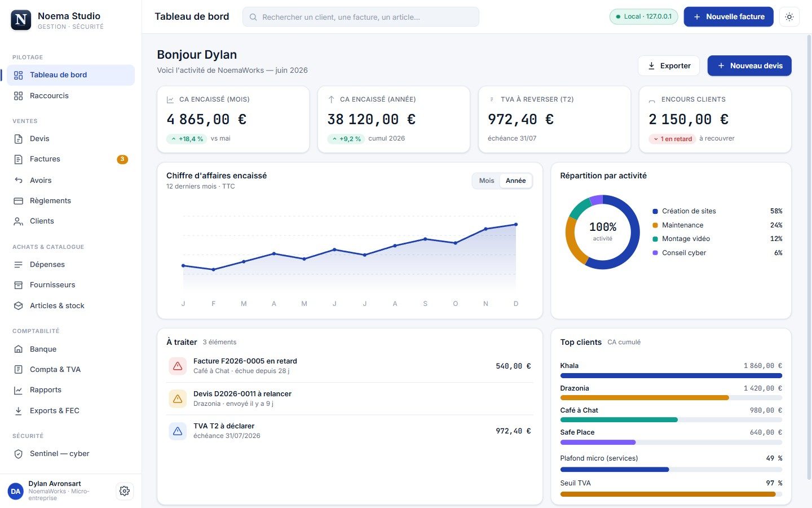Click the Clients person icon
The image size is (812, 508).
pyautogui.click(x=19, y=221)
